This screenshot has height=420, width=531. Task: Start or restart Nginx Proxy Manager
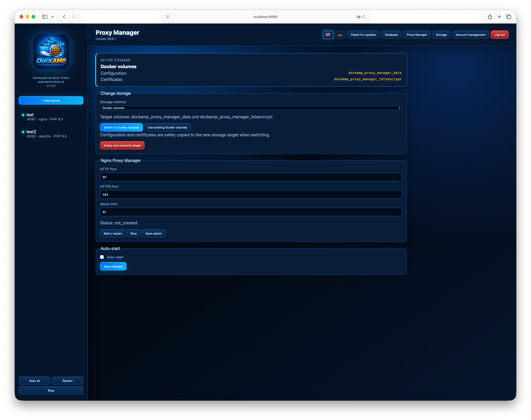click(113, 234)
